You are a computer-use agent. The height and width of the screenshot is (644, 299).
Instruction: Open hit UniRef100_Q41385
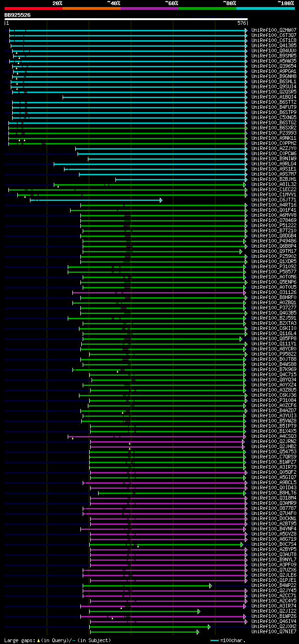click(x=274, y=45)
